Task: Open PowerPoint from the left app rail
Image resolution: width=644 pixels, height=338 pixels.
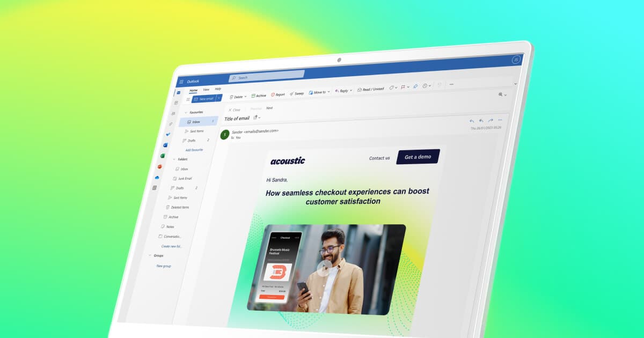Action: coord(160,167)
